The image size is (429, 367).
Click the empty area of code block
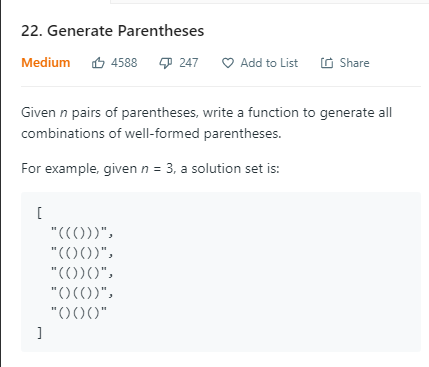[x=267, y=273]
